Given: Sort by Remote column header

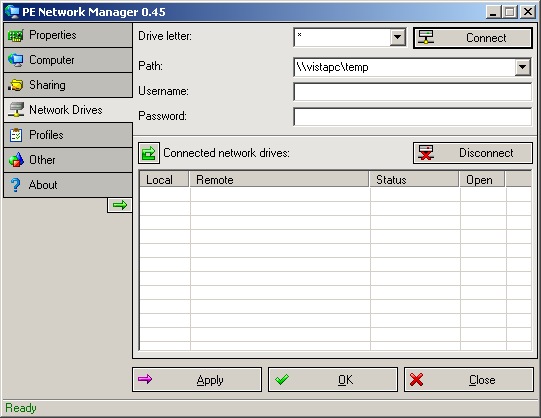Looking at the screenshot, I should (x=279, y=180).
